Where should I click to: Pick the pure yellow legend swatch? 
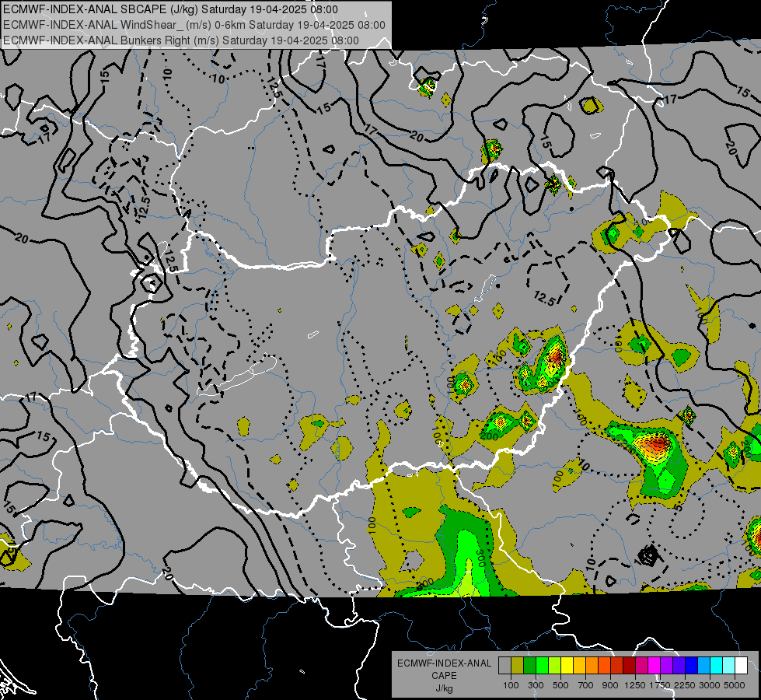(x=567, y=666)
